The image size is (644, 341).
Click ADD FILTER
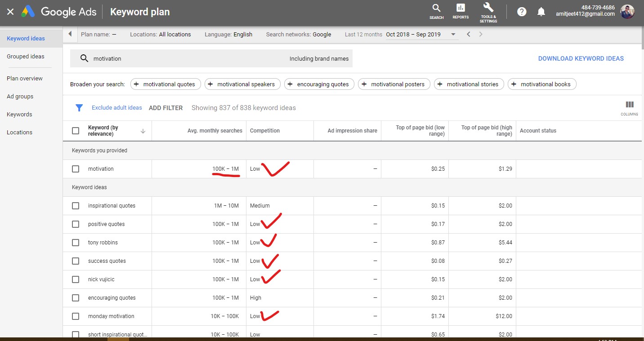165,108
